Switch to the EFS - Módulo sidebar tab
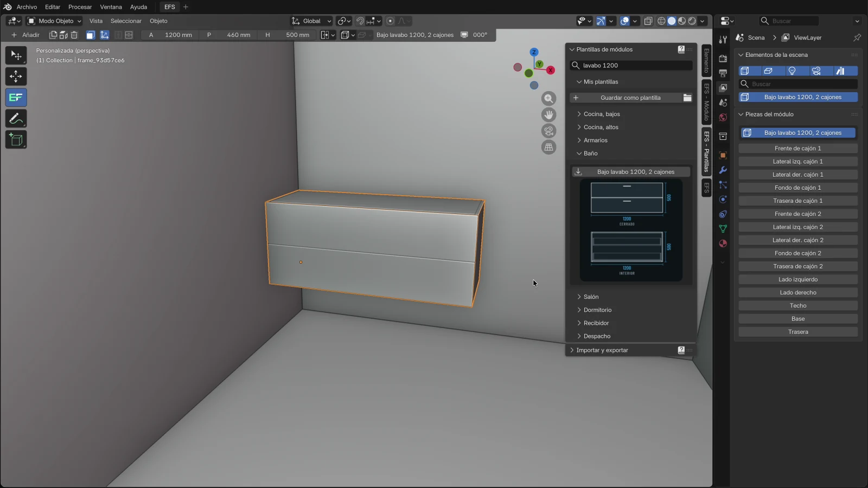868x488 pixels. [706, 102]
